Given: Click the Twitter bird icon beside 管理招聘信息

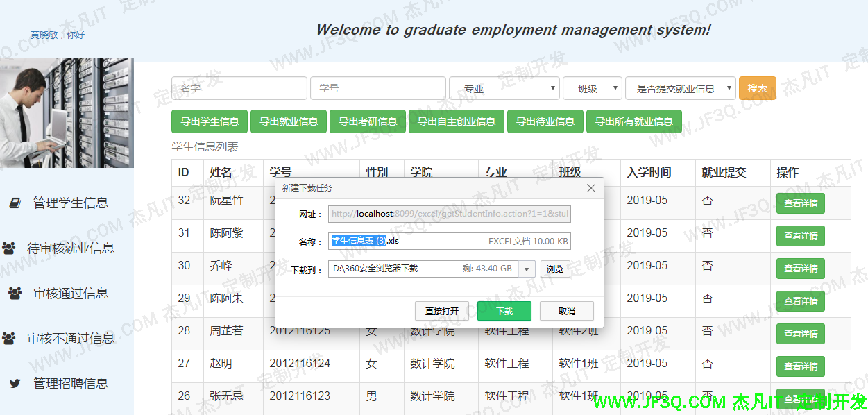Looking at the screenshot, I should tap(15, 383).
